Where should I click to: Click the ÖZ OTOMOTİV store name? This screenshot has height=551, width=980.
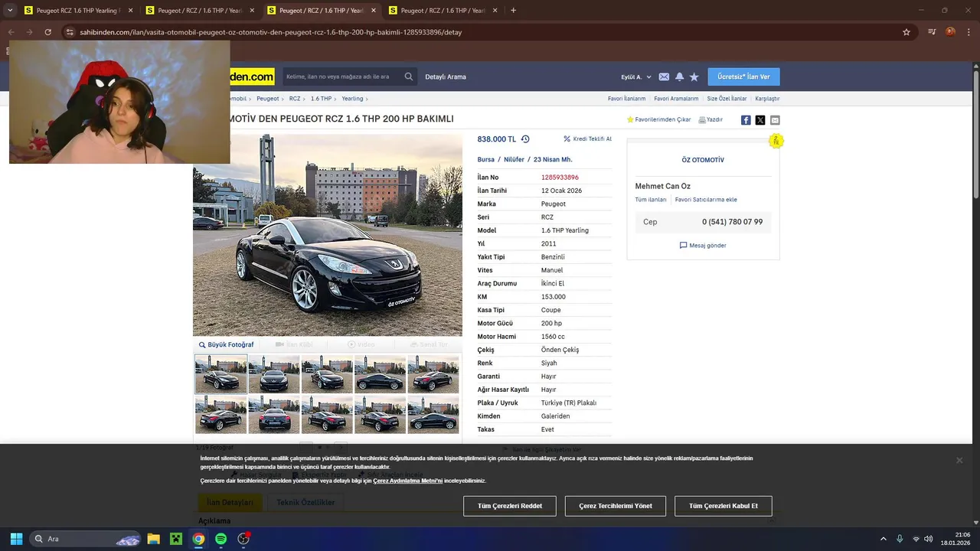[x=703, y=160]
